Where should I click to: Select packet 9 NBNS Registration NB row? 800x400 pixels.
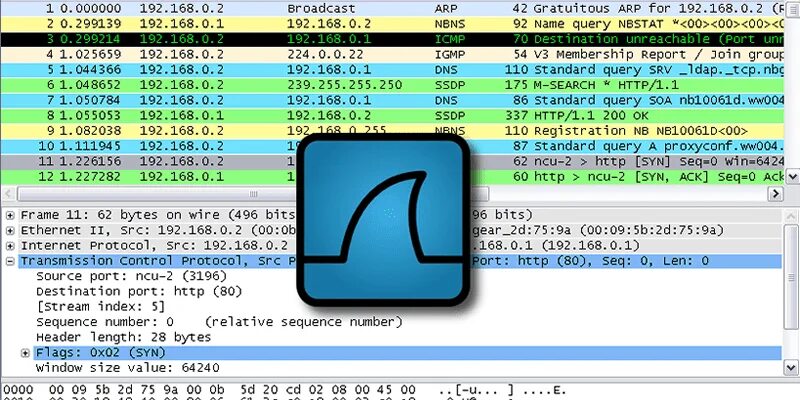[x=392, y=131]
